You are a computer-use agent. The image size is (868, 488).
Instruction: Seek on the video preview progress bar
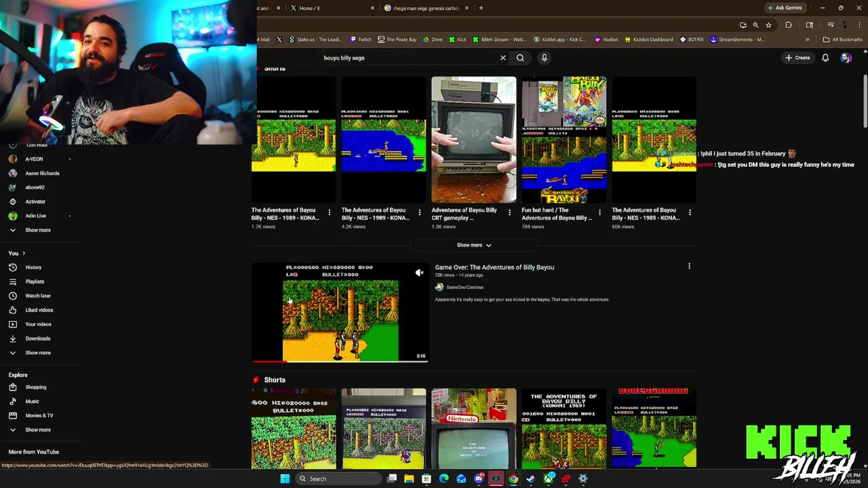click(x=340, y=361)
